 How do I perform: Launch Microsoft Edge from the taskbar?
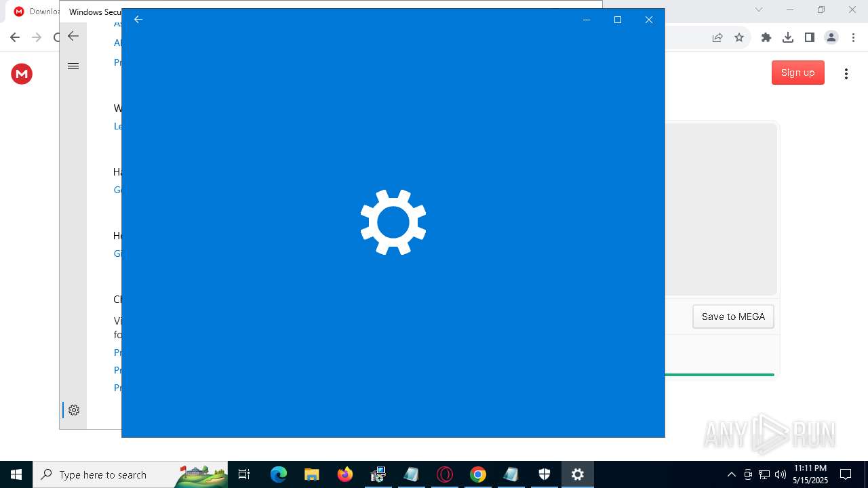pos(279,474)
